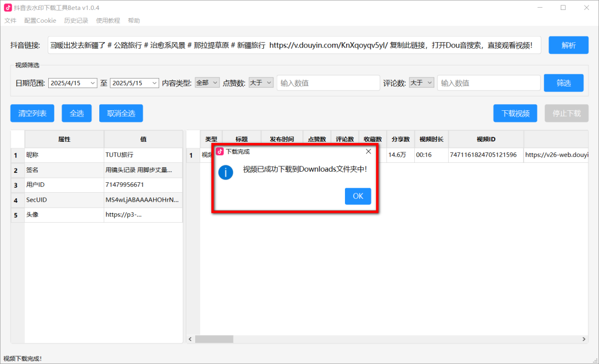The image size is (599, 364).
Task: Click the 视频ID column header
Action: coord(486,139)
